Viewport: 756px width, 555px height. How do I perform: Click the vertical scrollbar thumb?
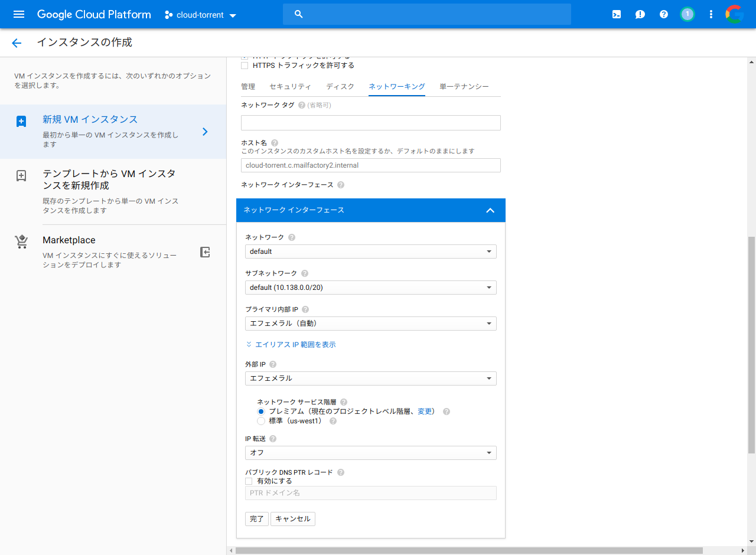751,345
